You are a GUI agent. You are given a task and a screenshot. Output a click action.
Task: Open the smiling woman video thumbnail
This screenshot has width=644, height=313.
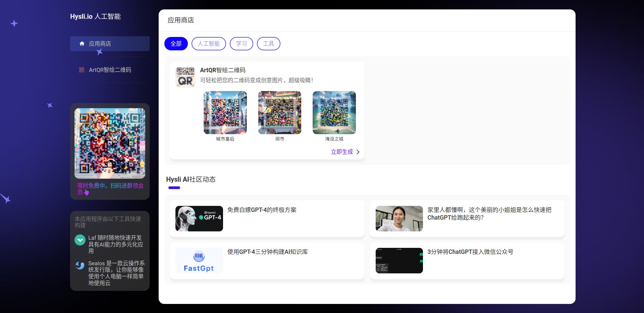tap(399, 219)
